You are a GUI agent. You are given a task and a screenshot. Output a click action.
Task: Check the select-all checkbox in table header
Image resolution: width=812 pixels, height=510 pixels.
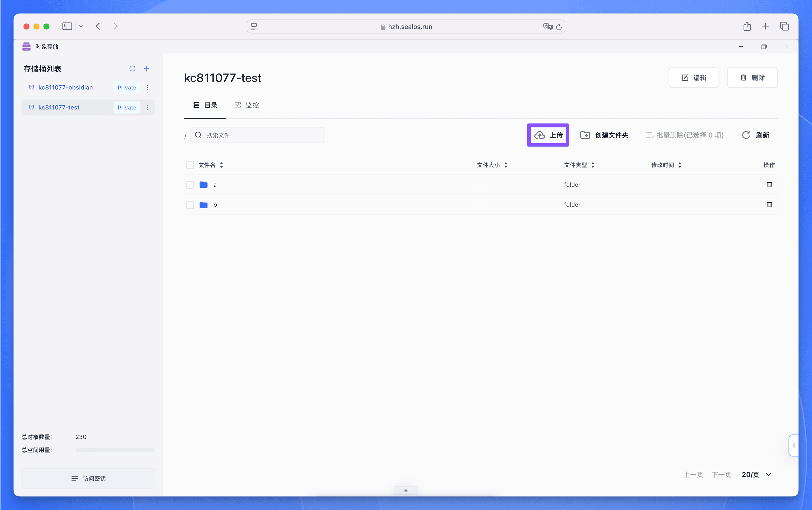(190, 165)
